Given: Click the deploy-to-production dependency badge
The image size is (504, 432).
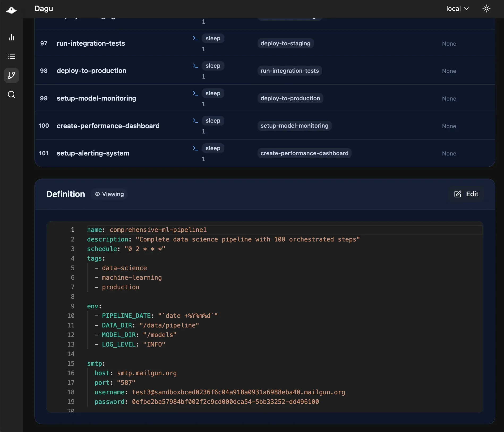Looking at the screenshot, I should click(290, 98).
